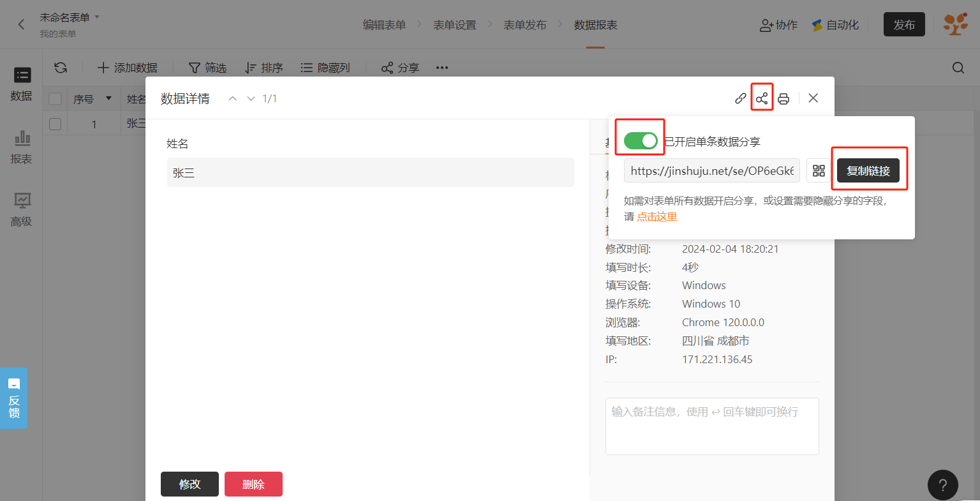
Task: Click the 发布 publish button
Action: pos(904,24)
